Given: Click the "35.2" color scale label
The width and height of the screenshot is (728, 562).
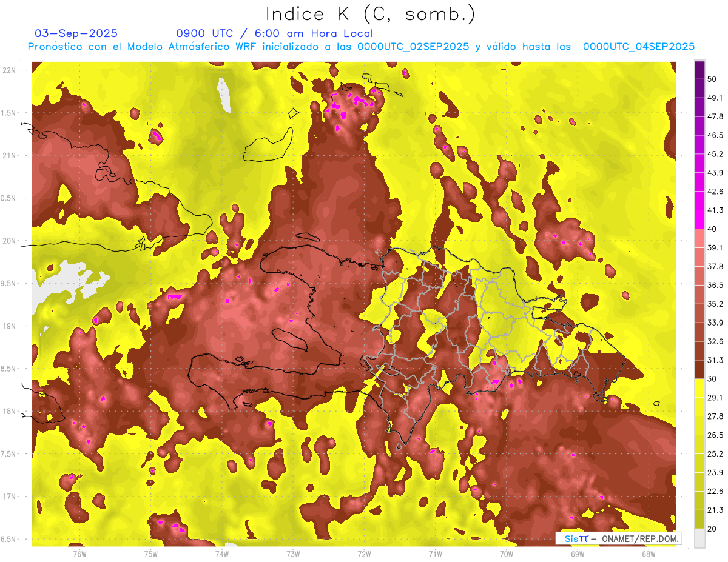Looking at the screenshot, I should click(x=715, y=304).
